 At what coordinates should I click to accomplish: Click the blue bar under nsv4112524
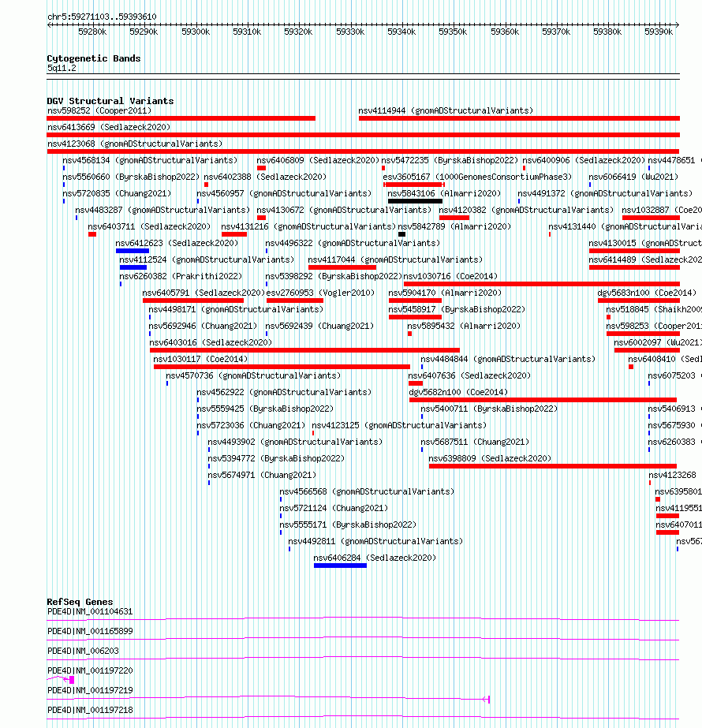pos(133,267)
